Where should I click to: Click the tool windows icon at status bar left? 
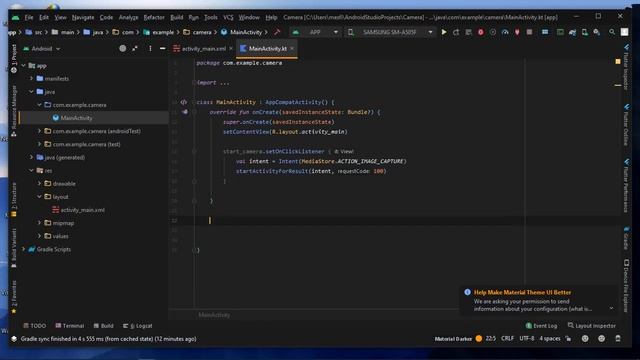[14, 339]
